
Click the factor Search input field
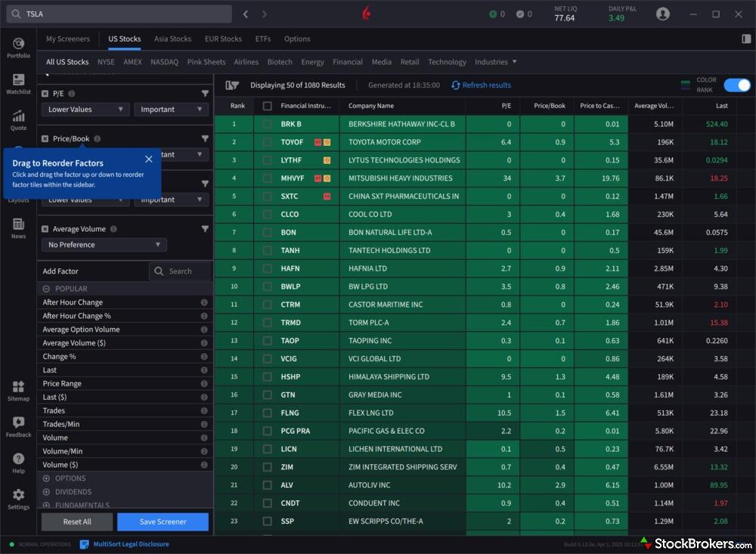(180, 271)
